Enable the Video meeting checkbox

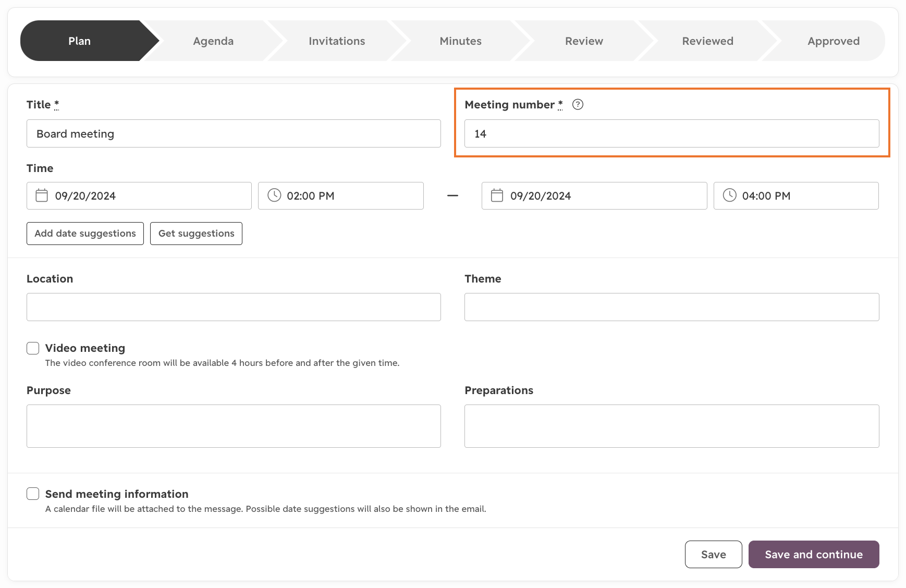point(32,348)
